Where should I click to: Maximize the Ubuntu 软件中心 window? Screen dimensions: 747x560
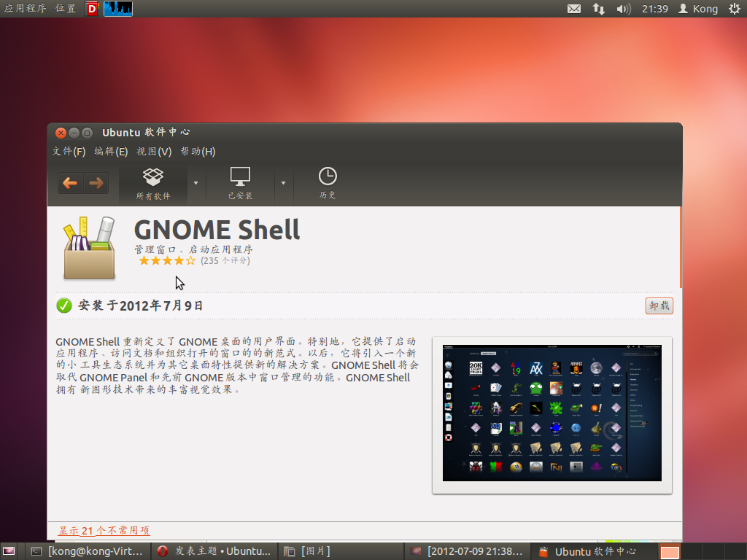point(87,133)
